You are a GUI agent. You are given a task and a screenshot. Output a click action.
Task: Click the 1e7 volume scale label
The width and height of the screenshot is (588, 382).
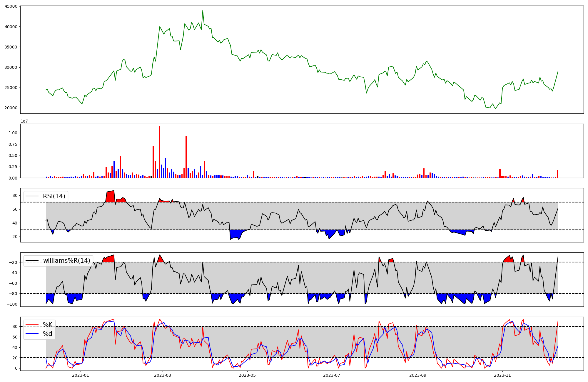24,121
